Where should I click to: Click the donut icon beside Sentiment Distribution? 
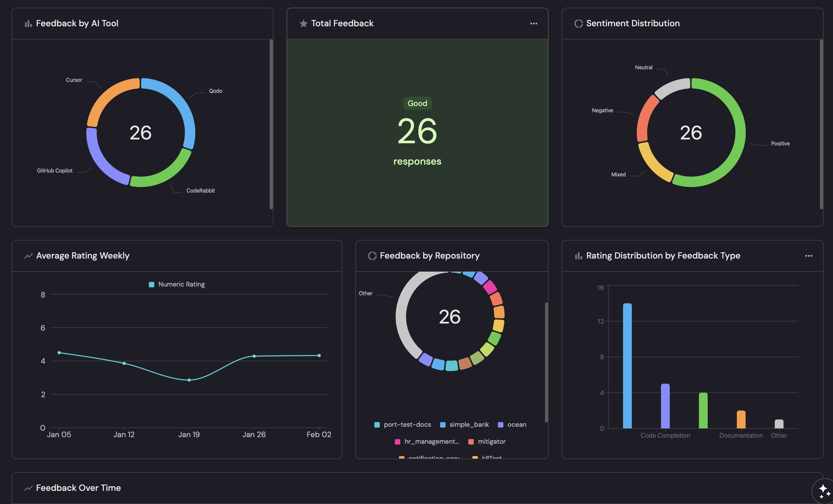coord(578,23)
